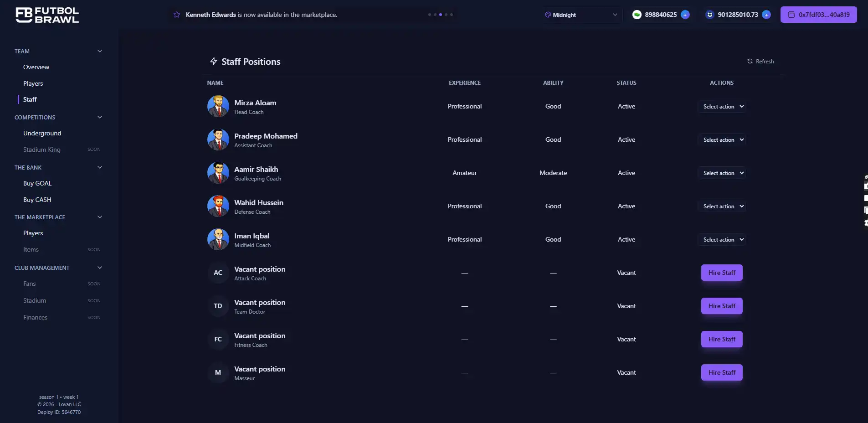Open Select action for Mirza Aloam
868x423 pixels.
[722, 106]
